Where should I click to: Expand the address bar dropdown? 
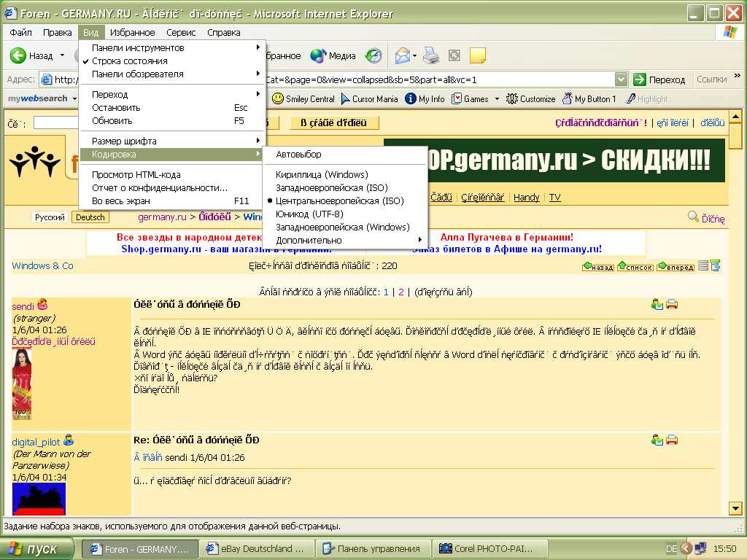point(621,79)
